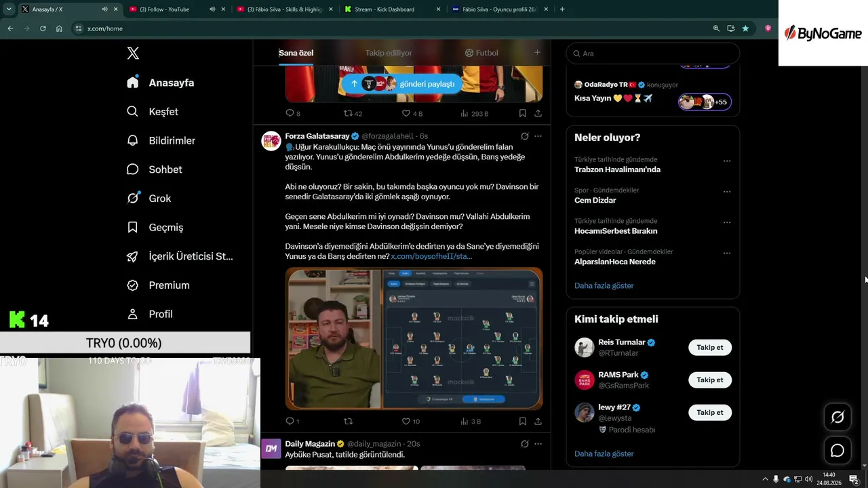Open the Windows notification center
This screenshot has width=868, height=488.
854,479
